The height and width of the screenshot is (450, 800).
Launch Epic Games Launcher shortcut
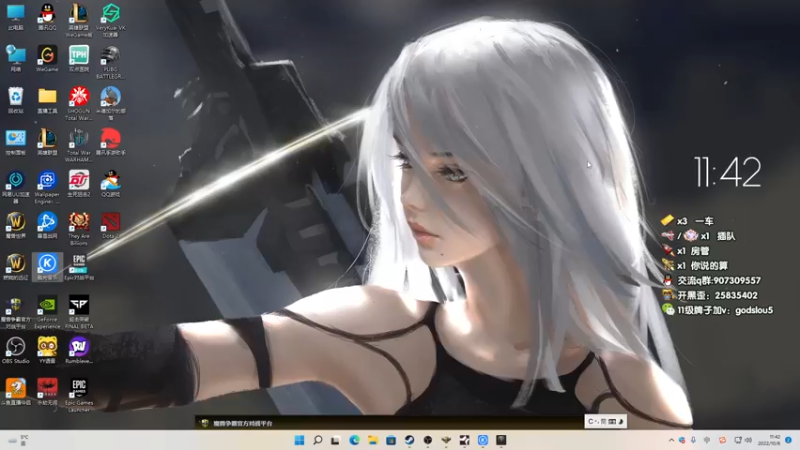coord(79,395)
